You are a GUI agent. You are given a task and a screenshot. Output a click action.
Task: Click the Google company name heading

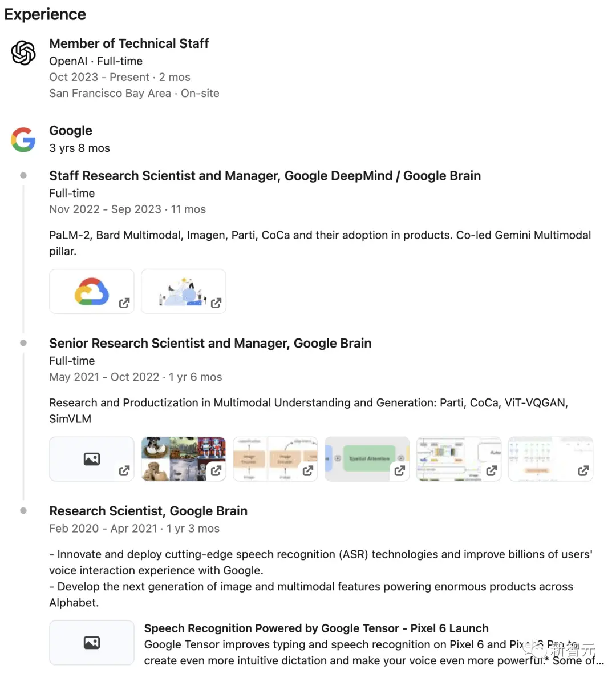tap(71, 131)
